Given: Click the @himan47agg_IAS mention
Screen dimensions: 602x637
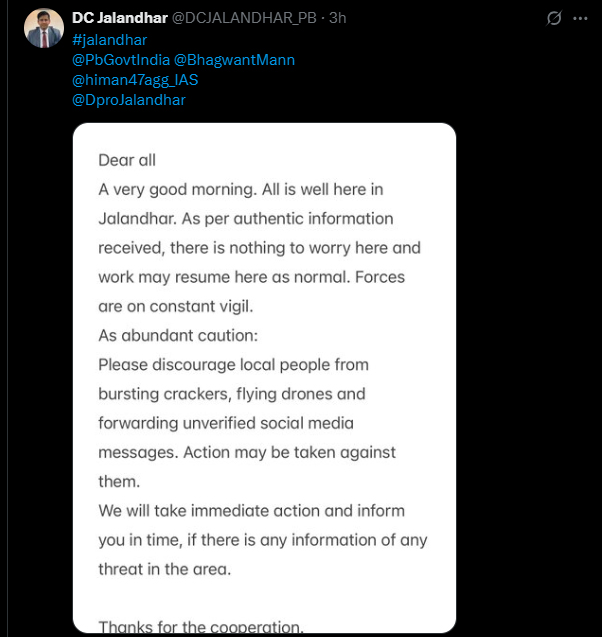Looking at the screenshot, I should click(x=135, y=80).
